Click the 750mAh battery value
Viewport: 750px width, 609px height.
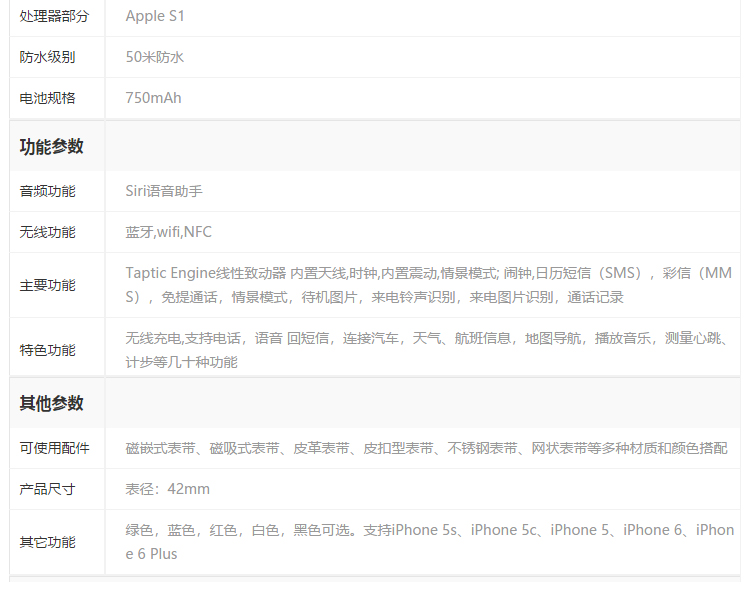point(153,98)
